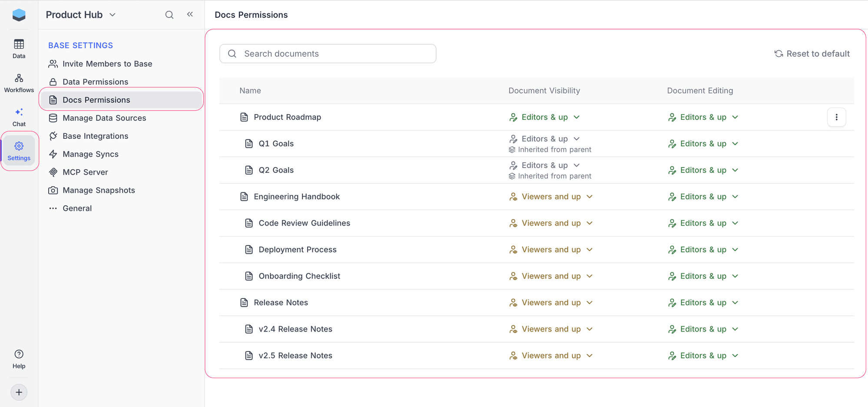Open the search icon next to Product Hub
The image size is (868, 407).
[169, 14]
